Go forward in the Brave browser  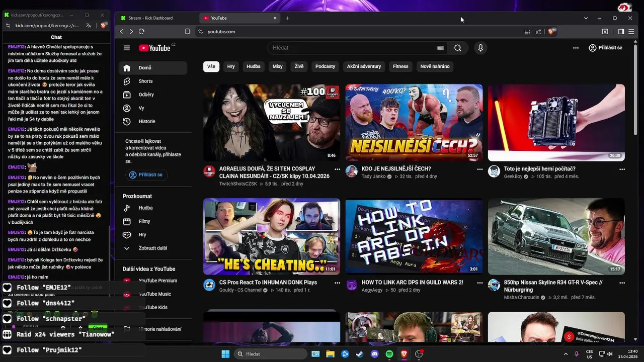pyautogui.click(x=131, y=31)
